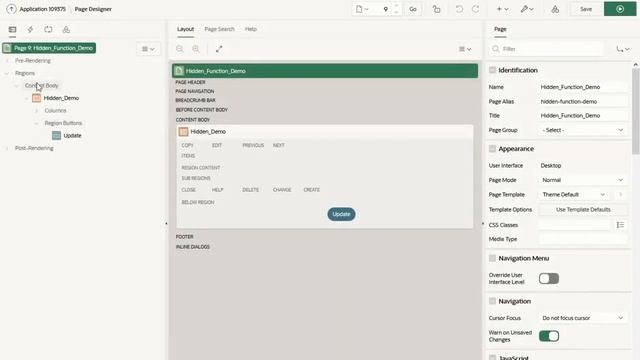Switch to Processing tab icon
Viewport: 640px width, 360px height.
click(x=48, y=29)
